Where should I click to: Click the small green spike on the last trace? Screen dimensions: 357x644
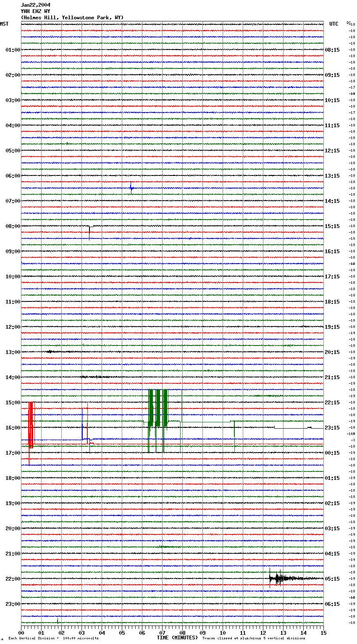click(58, 621)
